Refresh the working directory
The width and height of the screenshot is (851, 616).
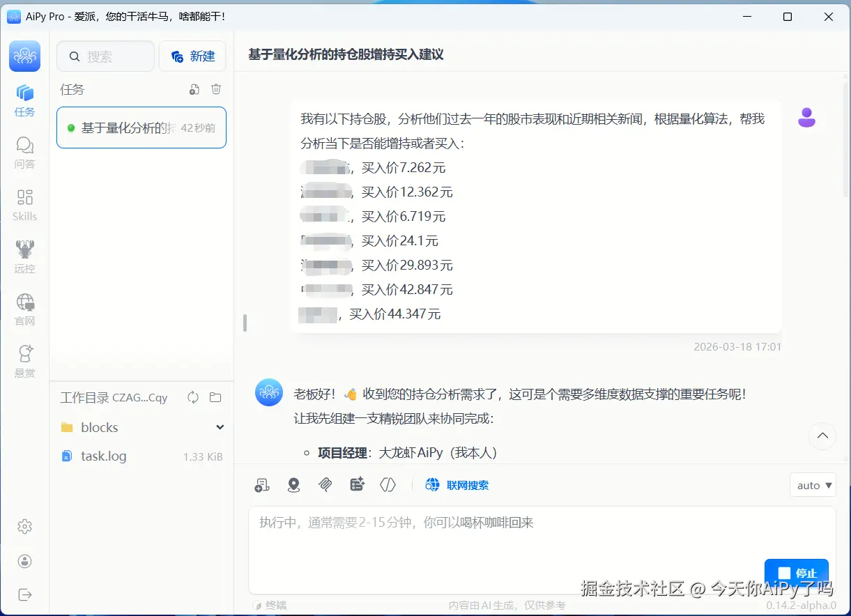click(x=193, y=397)
